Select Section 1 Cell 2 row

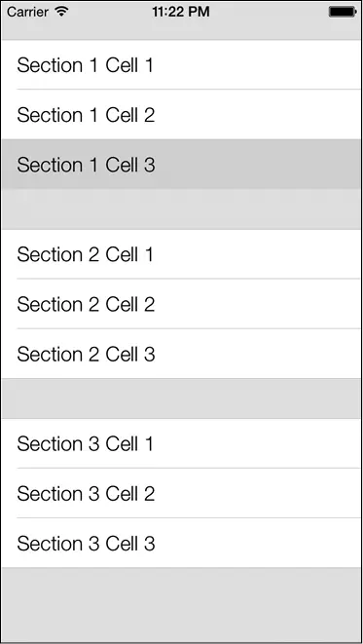tap(181, 114)
